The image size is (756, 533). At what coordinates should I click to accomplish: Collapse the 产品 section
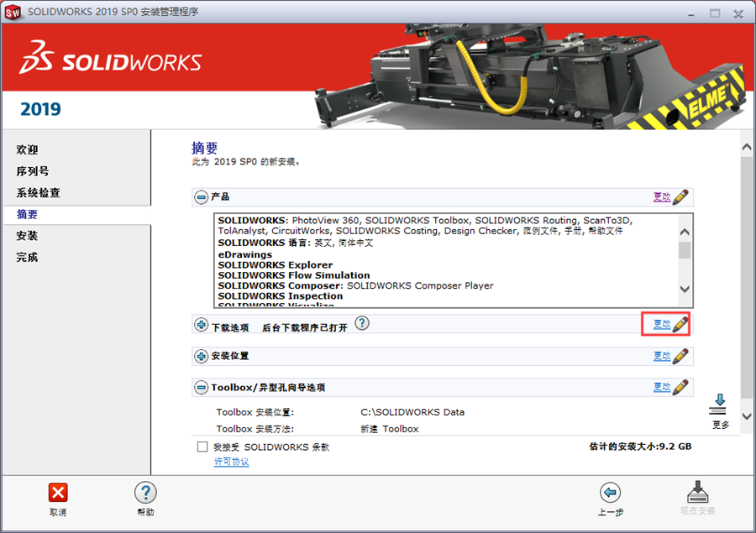click(201, 197)
